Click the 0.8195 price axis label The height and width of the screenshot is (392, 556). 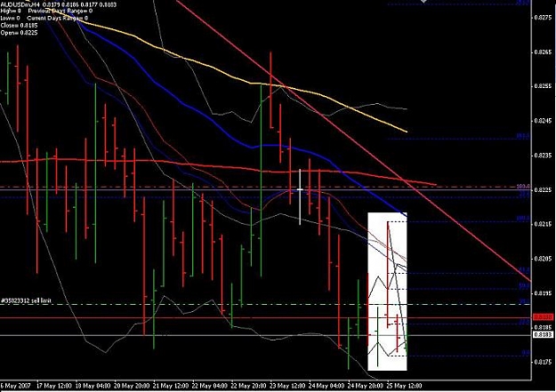point(543,293)
